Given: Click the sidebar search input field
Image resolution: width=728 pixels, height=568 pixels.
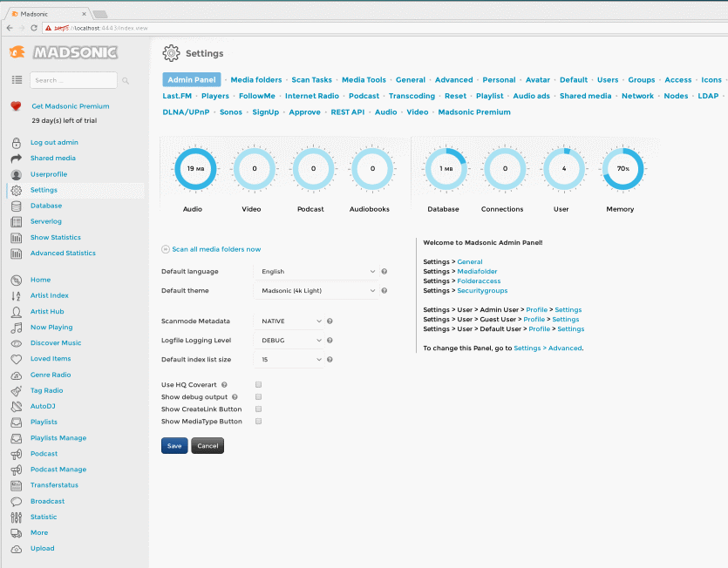Looking at the screenshot, I should click(73, 80).
